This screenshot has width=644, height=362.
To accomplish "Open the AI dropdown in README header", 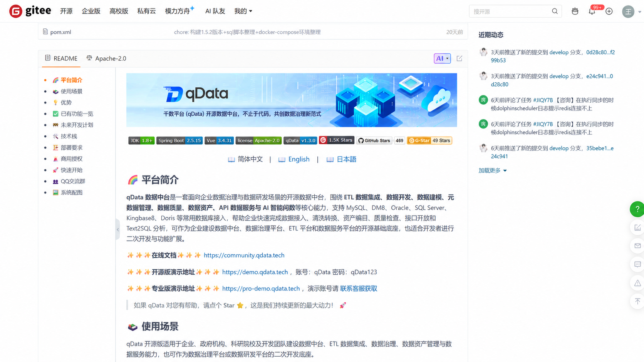I will pyautogui.click(x=442, y=58).
